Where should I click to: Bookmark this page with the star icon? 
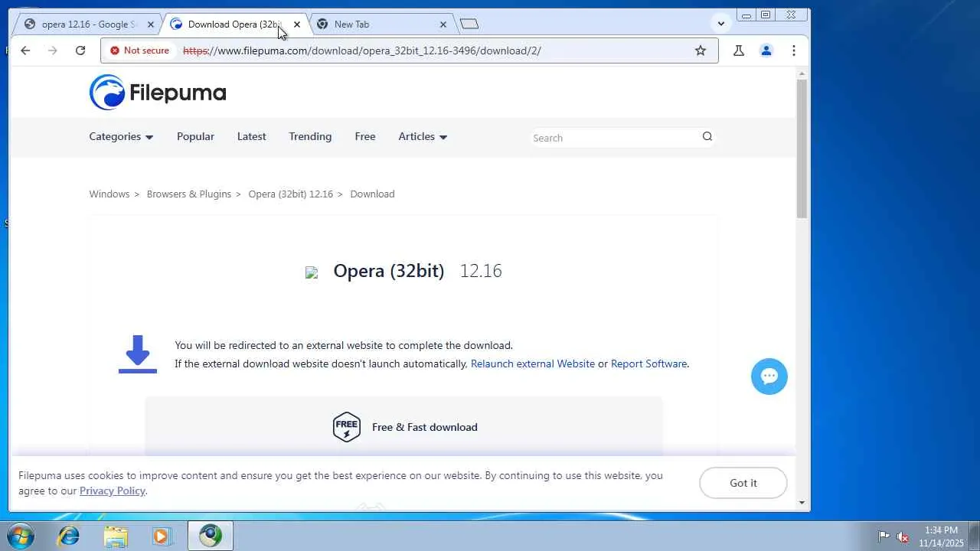pos(701,51)
